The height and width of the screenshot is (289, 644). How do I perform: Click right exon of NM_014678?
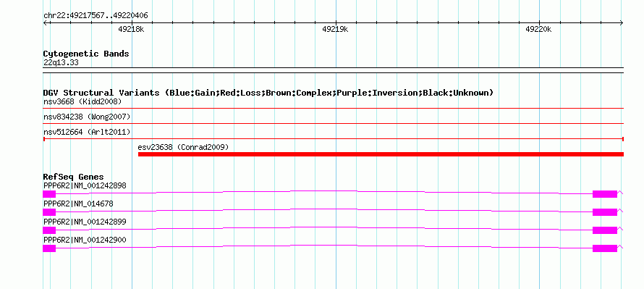point(605,212)
